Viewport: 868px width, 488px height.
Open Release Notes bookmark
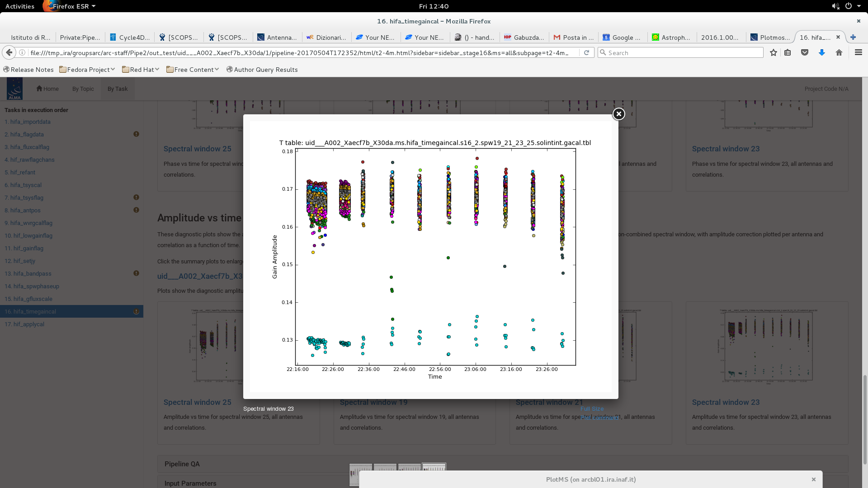28,69
